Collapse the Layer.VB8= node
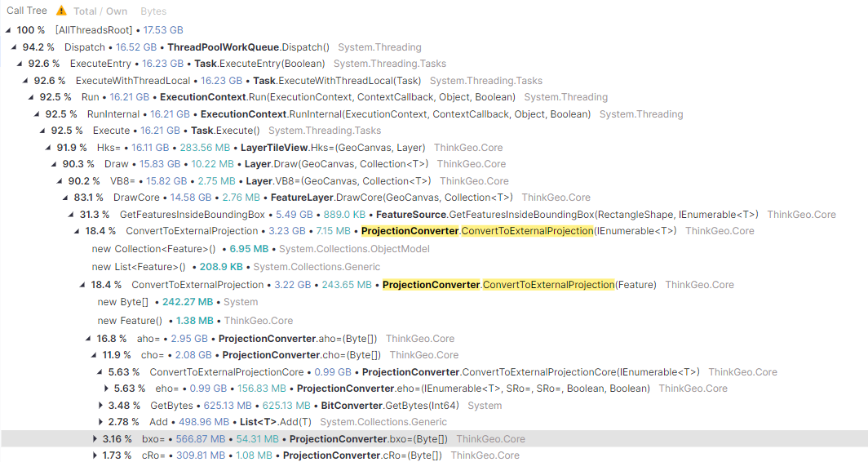The width and height of the screenshot is (868, 462). (60, 181)
